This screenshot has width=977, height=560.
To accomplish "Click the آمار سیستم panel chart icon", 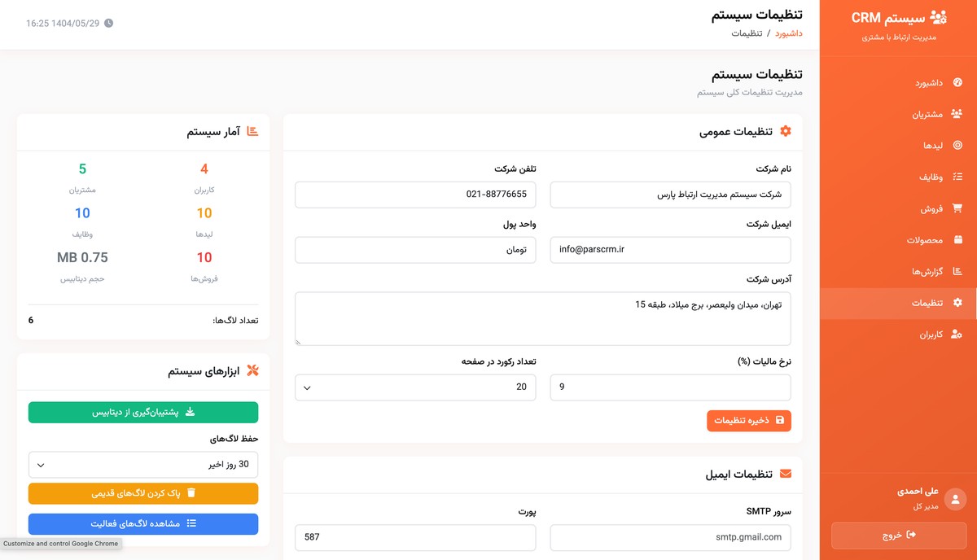I will [x=255, y=131].
